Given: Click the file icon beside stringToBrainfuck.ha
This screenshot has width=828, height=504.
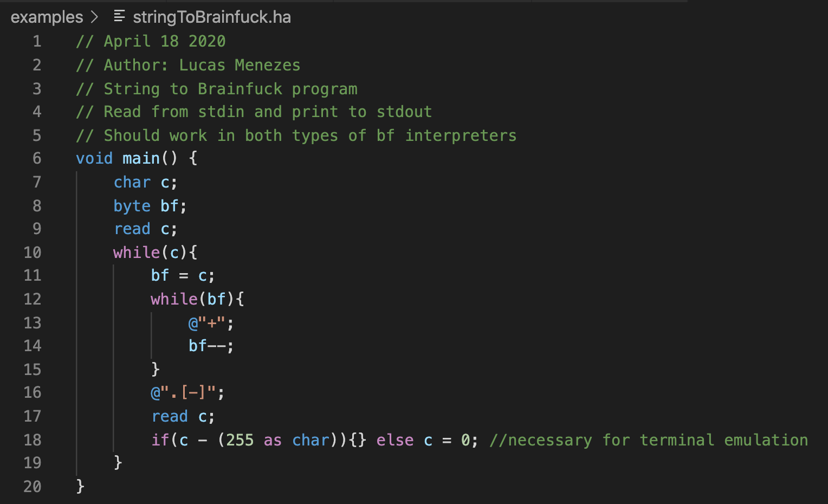Looking at the screenshot, I should [x=119, y=17].
